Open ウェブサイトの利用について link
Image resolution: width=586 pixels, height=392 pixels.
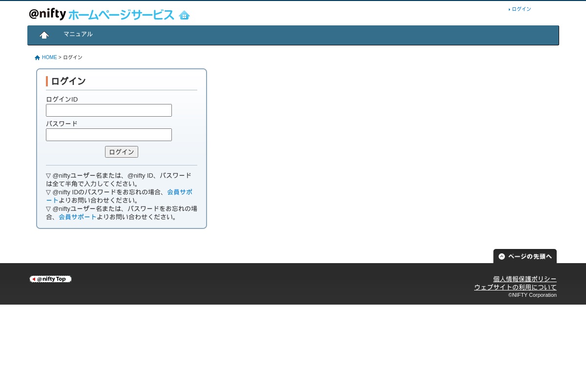click(x=515, y=288)
